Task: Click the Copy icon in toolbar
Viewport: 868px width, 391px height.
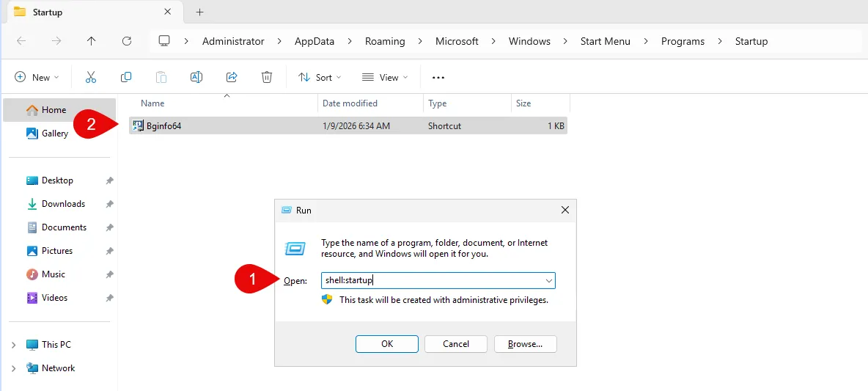Action: pyautogui.click(x=126, y=77)
